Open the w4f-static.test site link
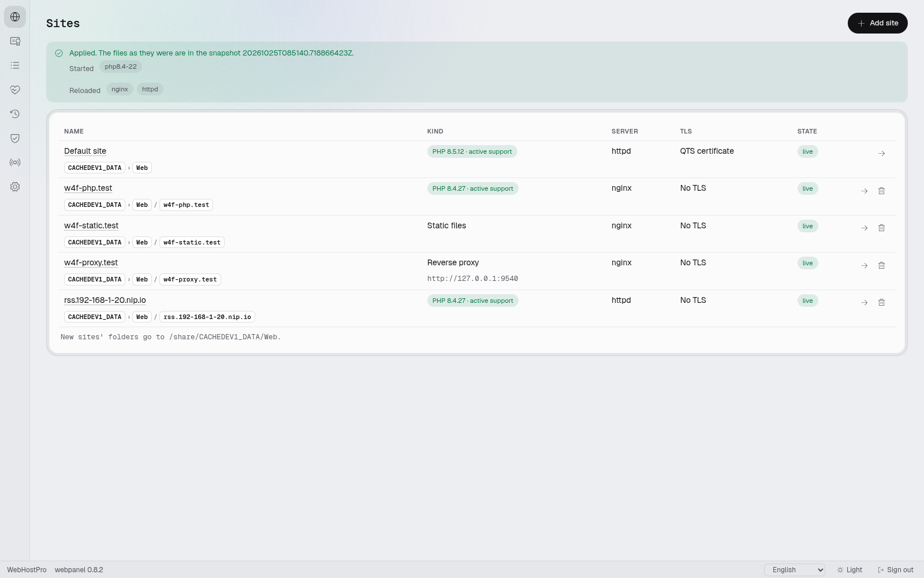Viewport: 924px width, 578px height. point(91,225)
